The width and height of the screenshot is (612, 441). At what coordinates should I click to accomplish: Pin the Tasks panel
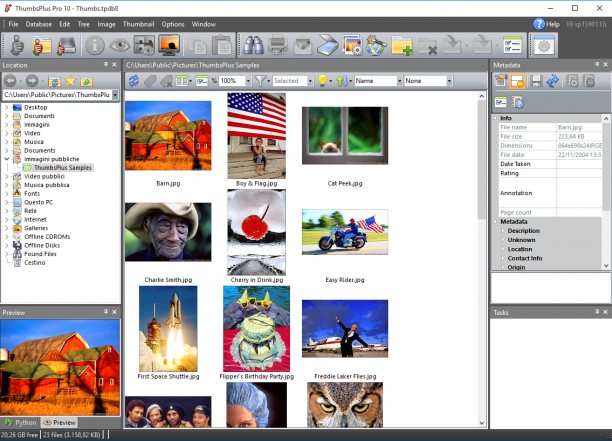(x=597, y=312)
